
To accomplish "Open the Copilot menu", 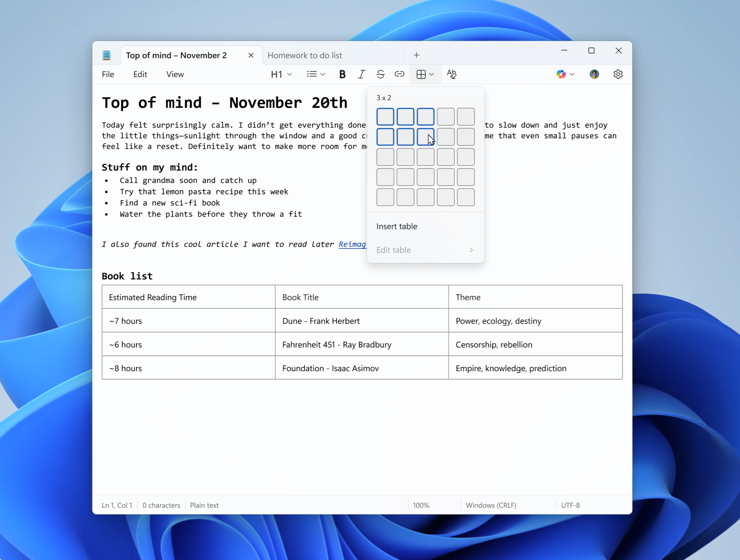I will (564, 74).
